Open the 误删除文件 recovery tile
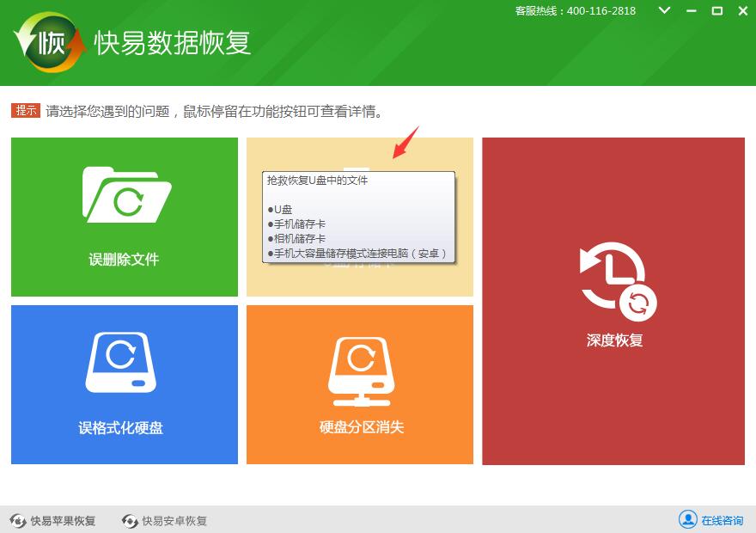 (x=125, y=217)
